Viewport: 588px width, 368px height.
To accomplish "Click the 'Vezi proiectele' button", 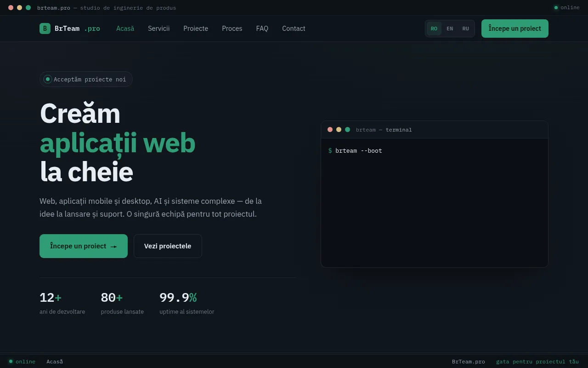I will tap(168, 246).
